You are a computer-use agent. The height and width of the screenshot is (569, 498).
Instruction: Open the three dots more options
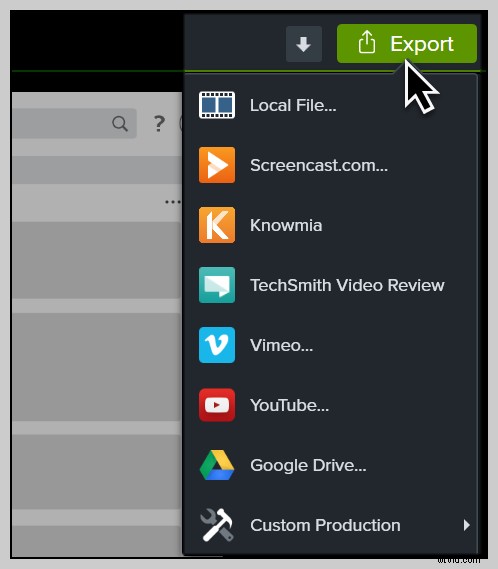click(x=173, y=202)
